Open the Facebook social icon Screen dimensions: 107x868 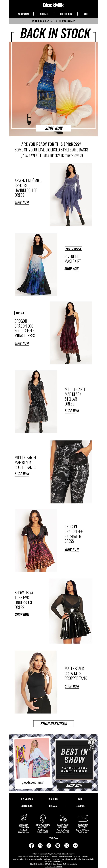click(31, 845)
